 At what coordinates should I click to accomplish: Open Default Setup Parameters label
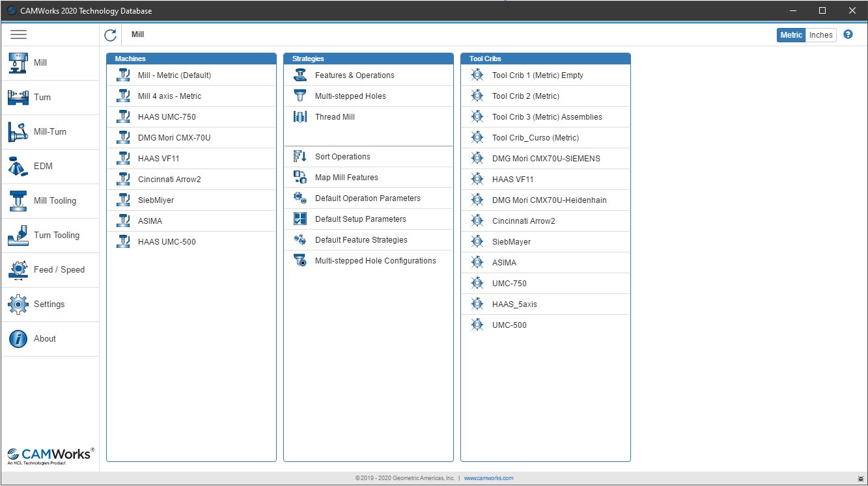[x=361, y=219]
